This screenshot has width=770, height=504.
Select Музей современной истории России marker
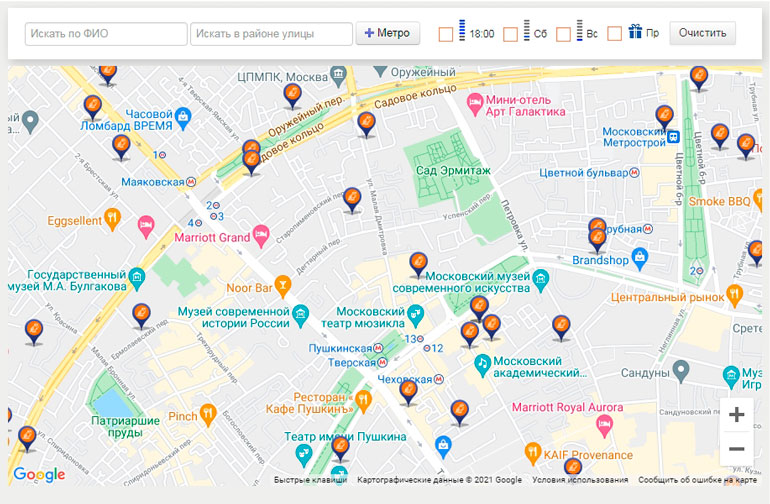click(x=300, y=316)
